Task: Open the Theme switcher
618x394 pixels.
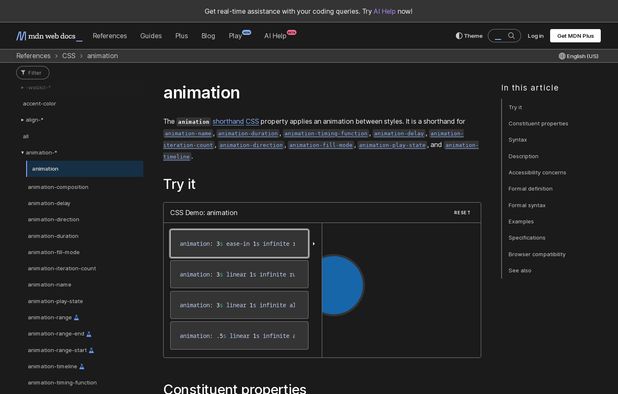Action: pos(469,36)
